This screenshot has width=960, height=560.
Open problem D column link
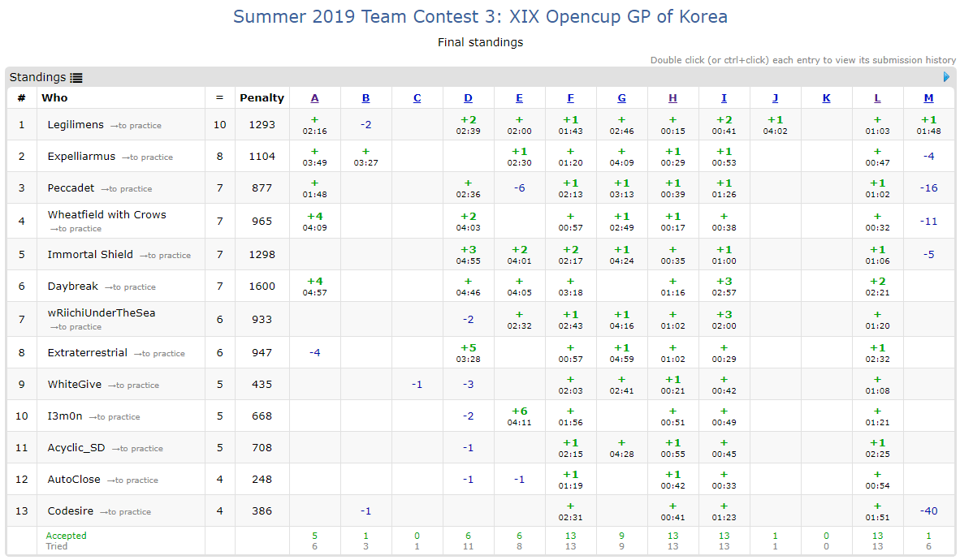pos(468,98)
